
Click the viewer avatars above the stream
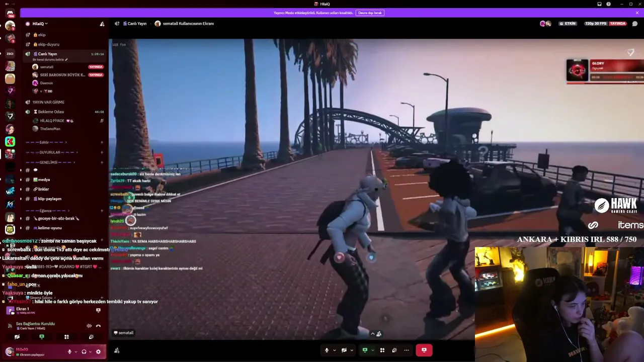[x=546, y=24]
